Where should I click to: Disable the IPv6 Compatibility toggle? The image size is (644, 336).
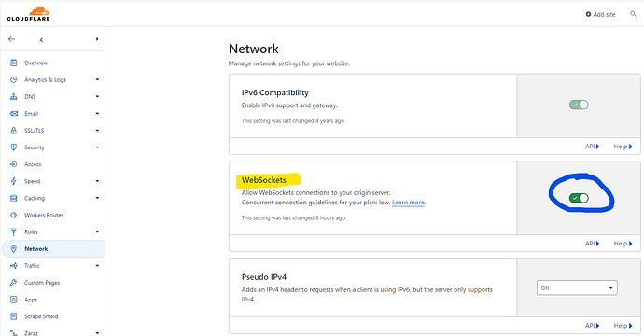579,105
